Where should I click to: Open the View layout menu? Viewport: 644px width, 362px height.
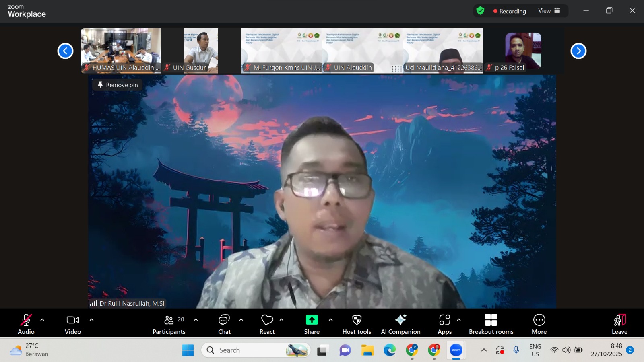click(549, 11)
